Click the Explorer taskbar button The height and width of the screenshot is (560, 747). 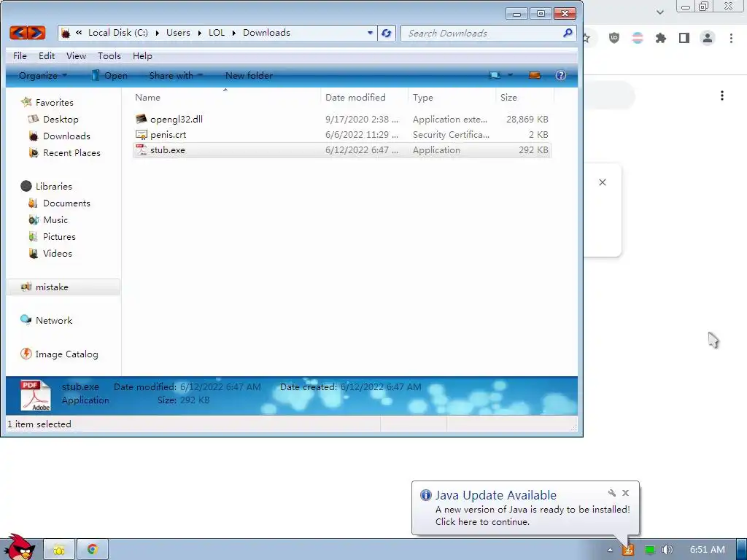click(x=59, y=550)
